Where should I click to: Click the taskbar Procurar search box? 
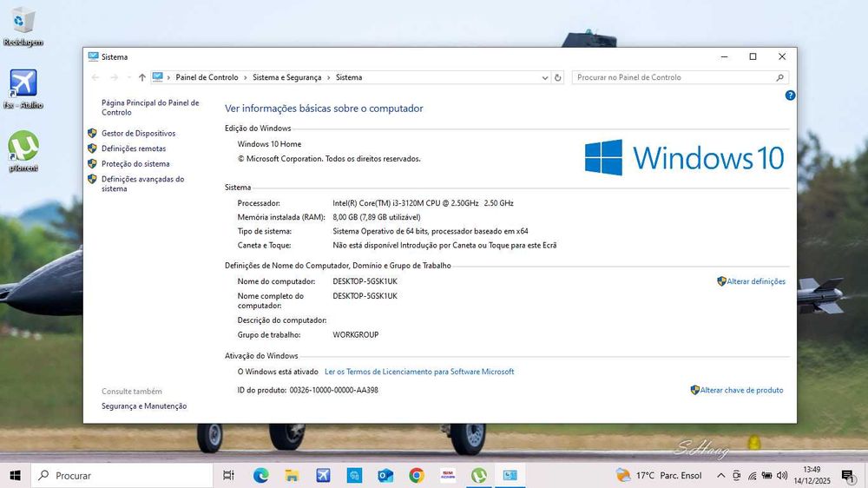coord(122,475)
